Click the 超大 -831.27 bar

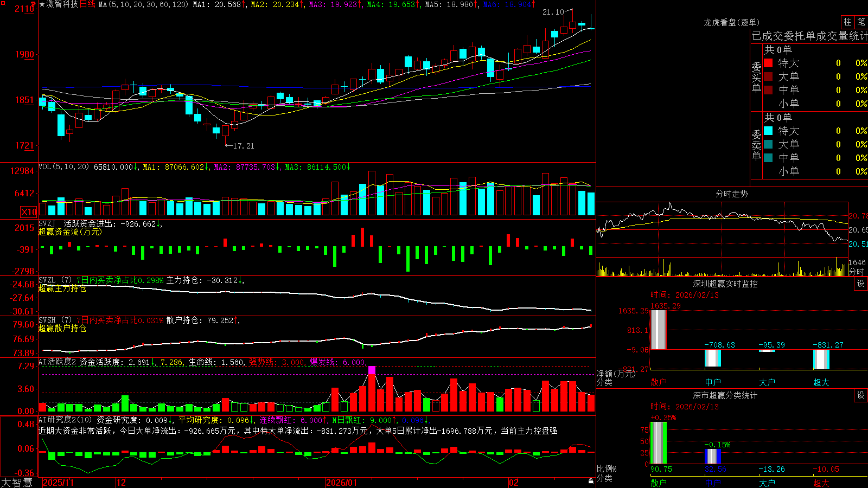[x=821, y=359]
